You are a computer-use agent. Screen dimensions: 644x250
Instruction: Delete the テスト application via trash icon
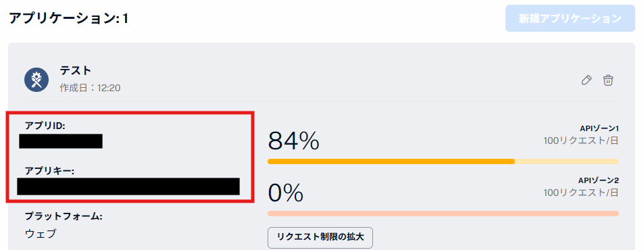[x=608, y=80]
